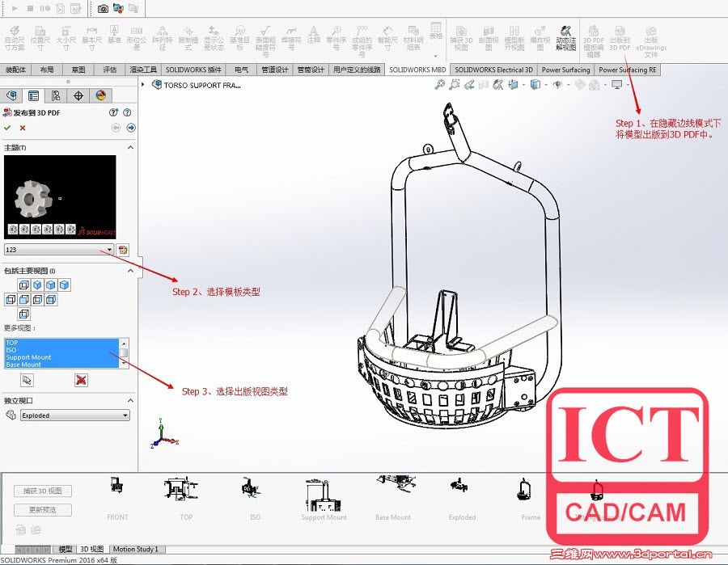Click the 剖面视图 section view tool
728x565 pixels.
(489, 39)
